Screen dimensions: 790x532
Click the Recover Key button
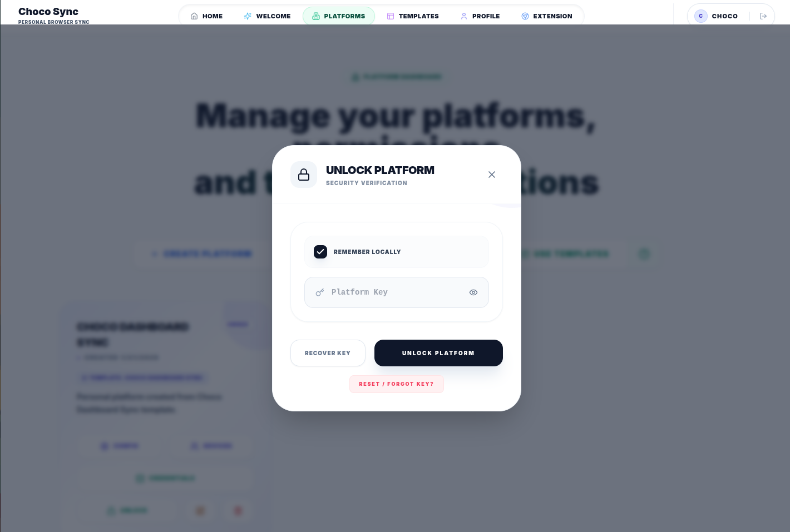click(328, 353)
